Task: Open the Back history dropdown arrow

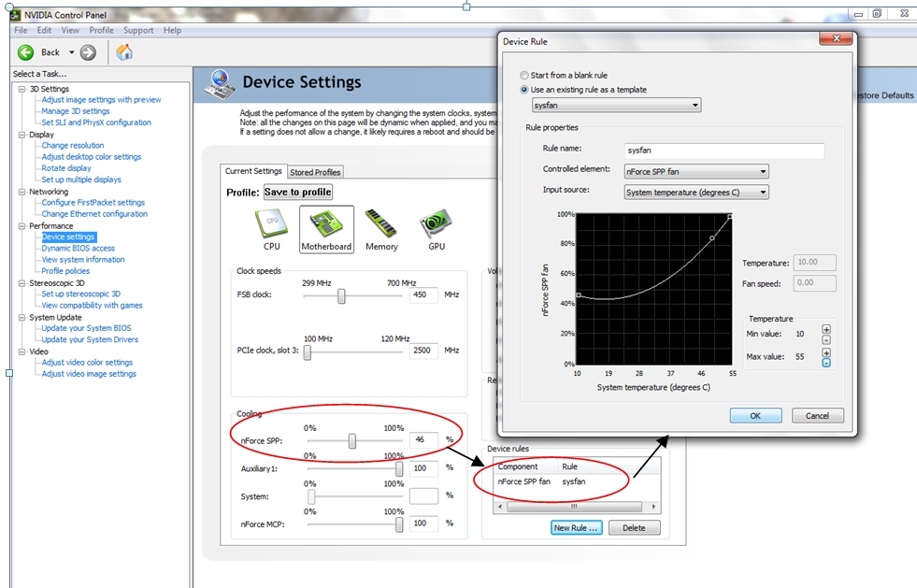Action: [71, 52]
